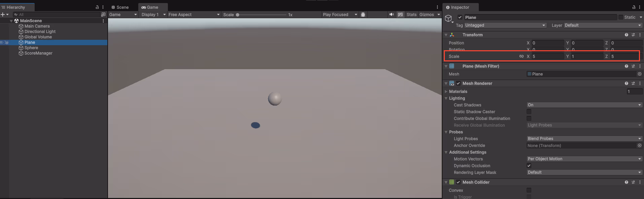Open the Transform component help icon

pyautogui.click(x=626, y=35)
